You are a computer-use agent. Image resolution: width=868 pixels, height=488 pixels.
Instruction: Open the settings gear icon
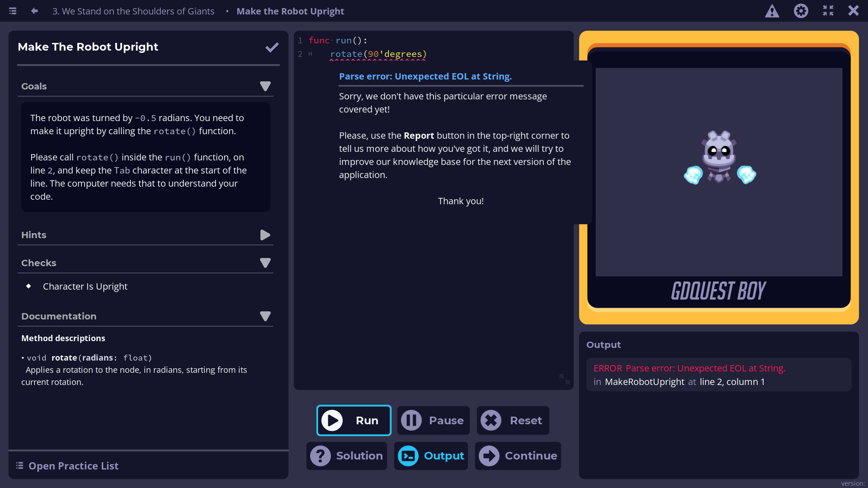[801, 11]
